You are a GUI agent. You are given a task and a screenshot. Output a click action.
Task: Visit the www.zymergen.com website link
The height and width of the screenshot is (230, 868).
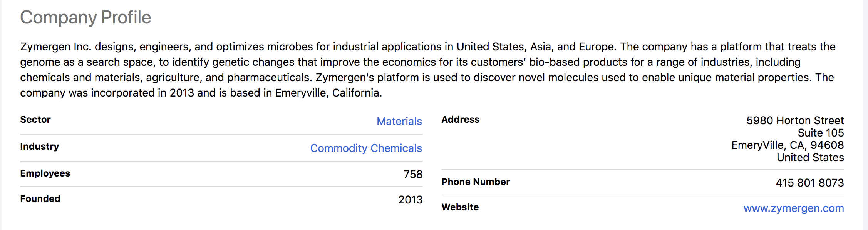point(793,208)
